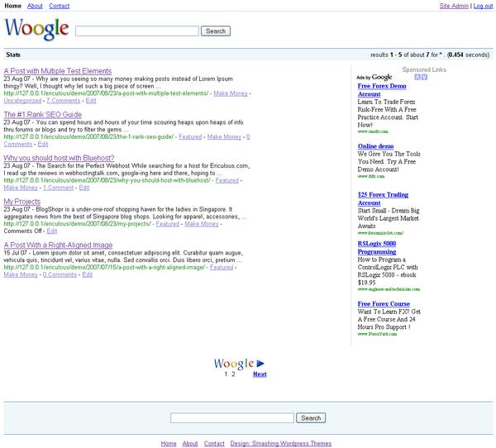
Task: Go to Site Admin
Action: pyautogui.click(x=454, y=6)
